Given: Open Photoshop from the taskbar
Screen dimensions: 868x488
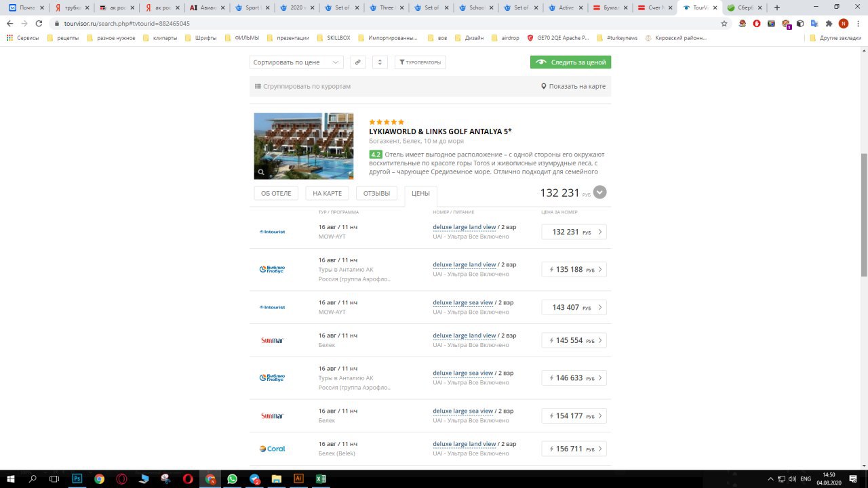Looking at the screenshot, I should [77, 479].
